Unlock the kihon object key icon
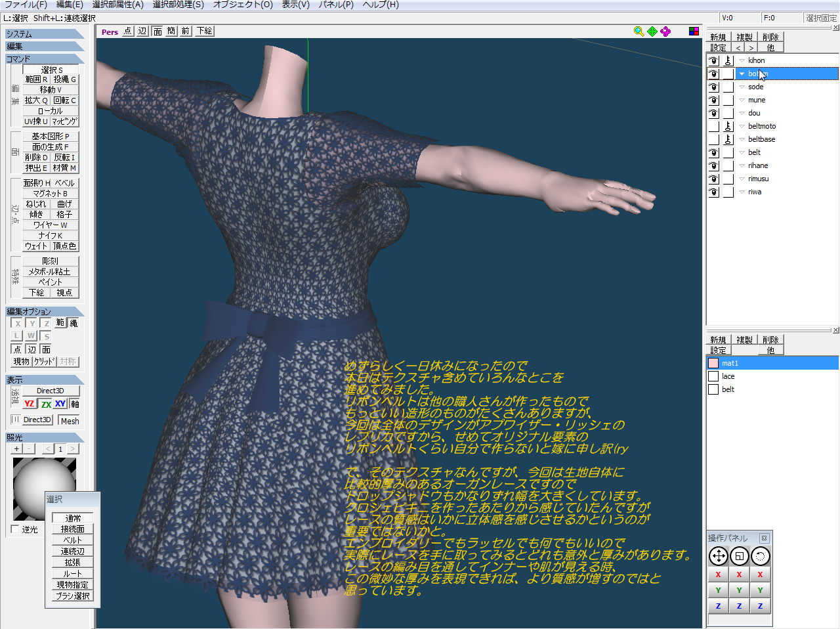Screen dimensions: 840x629 point(728,60)
